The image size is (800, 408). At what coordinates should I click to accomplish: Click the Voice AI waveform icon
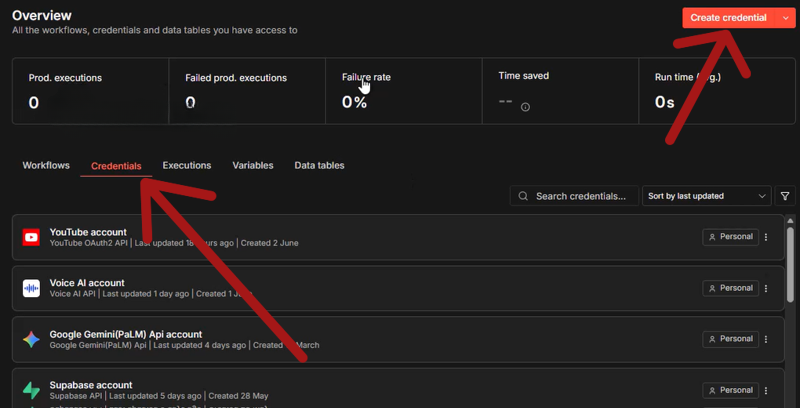(31, 288)
